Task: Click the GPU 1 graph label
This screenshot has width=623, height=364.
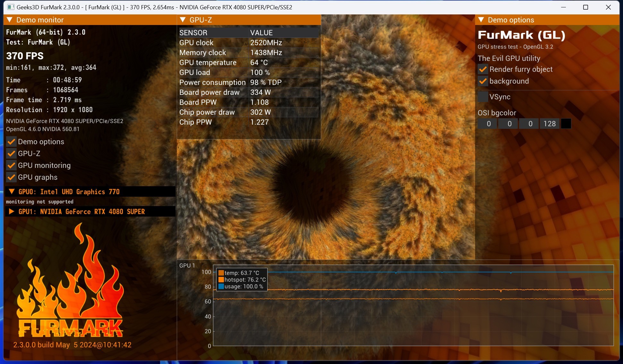Action: click(x=187, y=266)
